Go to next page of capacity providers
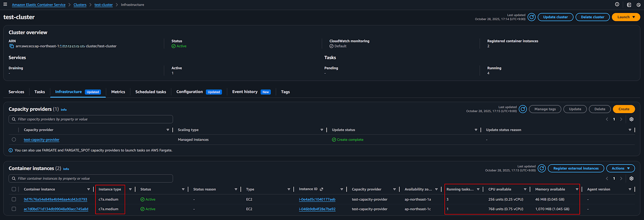Viewport: 644px width, 220px height. (x=621, y=119)
